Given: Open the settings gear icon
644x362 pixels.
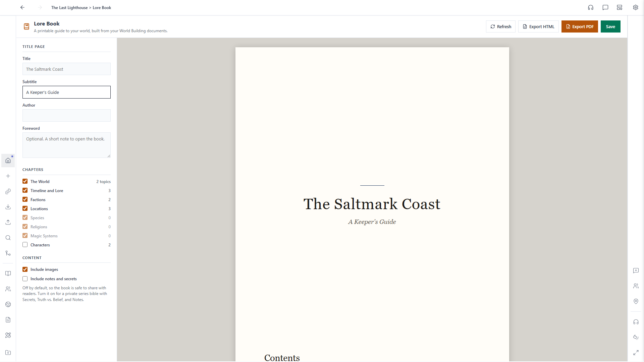Looking at the screenshot, I should click(x=636, y=7).
